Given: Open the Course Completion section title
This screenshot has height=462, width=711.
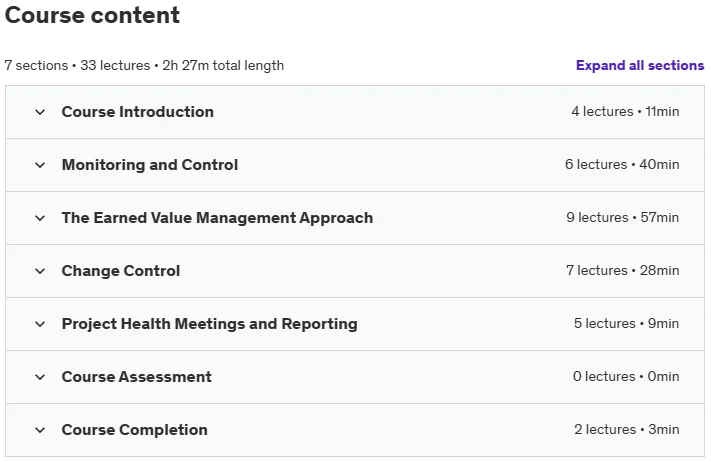Looking at the screenshot, I should point(135,430).
